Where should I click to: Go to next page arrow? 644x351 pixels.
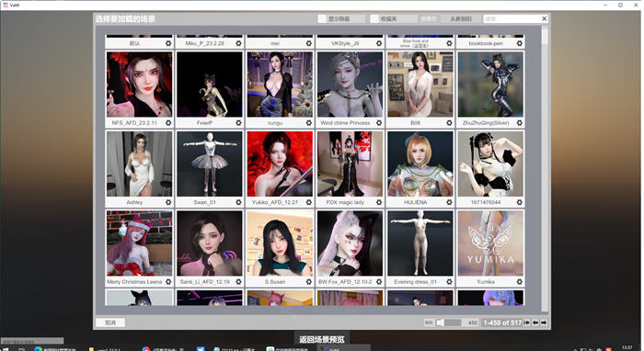pos(544,323)
